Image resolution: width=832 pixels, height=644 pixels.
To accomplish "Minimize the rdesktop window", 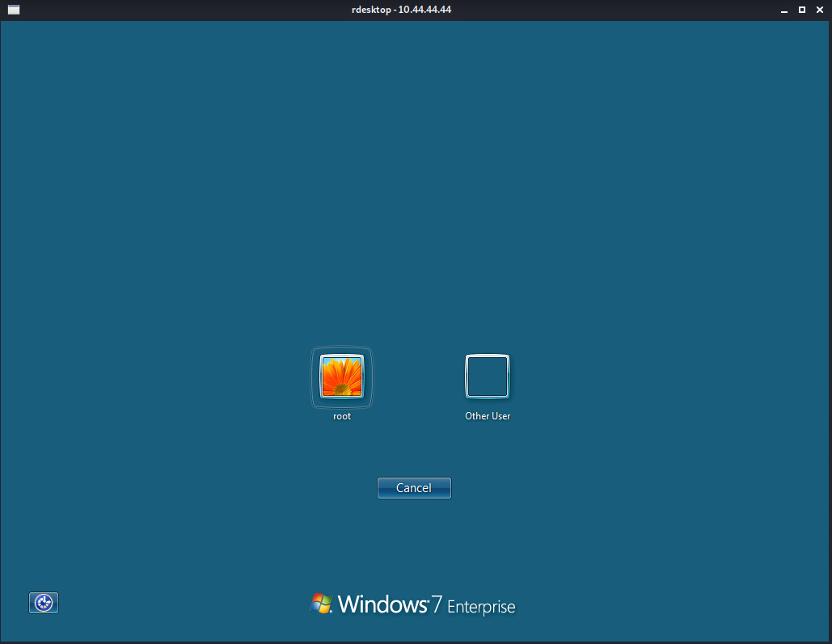I will point(784,10).
